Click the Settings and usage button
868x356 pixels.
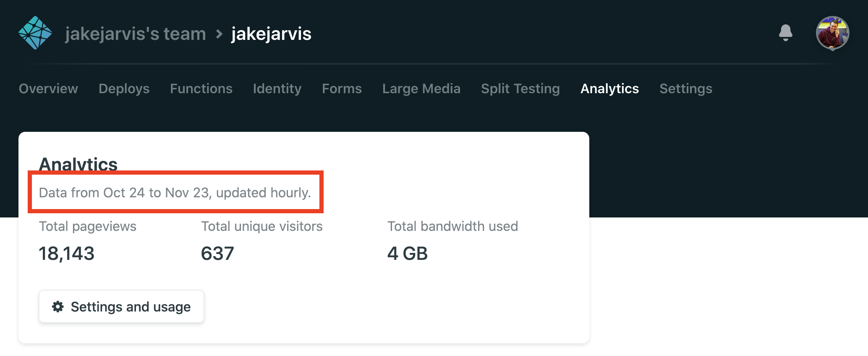(121, 306)
